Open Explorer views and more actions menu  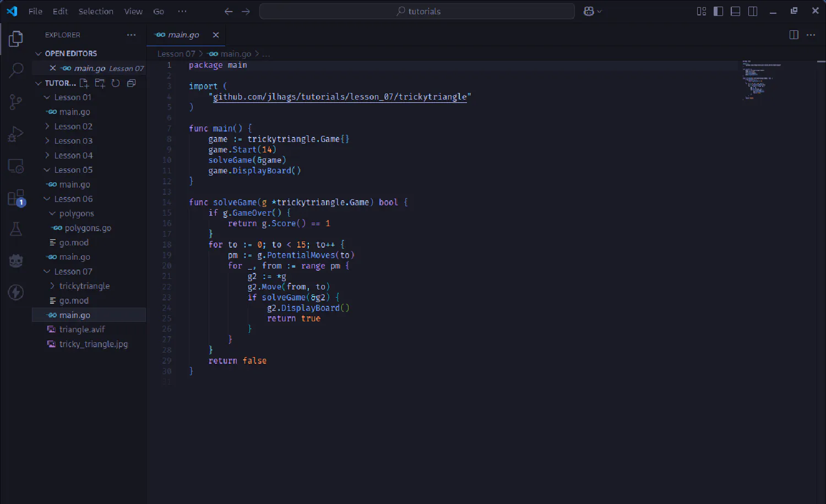tap(131, 35)
